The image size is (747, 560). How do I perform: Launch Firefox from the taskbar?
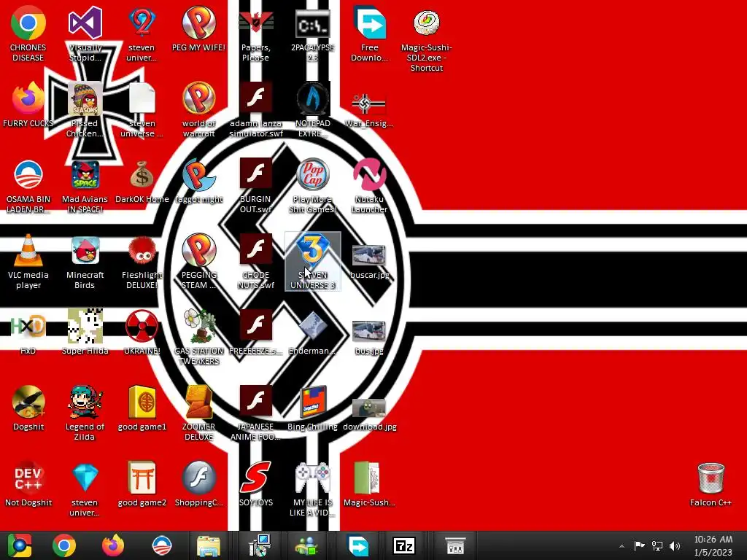(113, 545)
